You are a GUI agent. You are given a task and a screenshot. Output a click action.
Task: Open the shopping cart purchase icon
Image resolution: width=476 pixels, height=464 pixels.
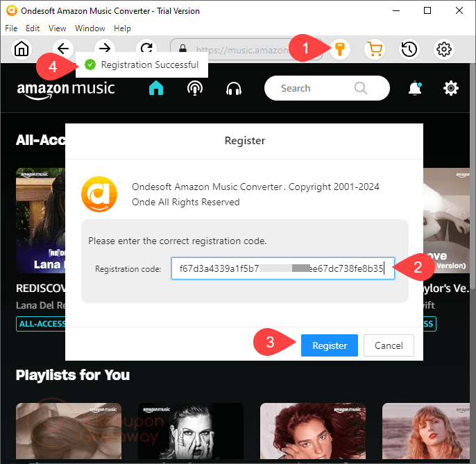tap(375, 49)
